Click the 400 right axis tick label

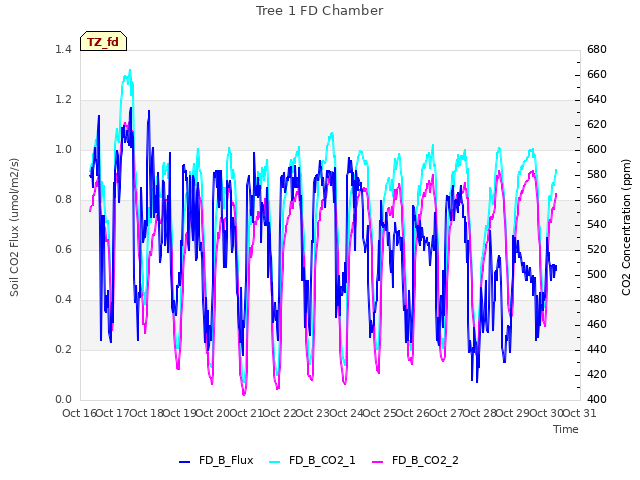click(597, 400)
